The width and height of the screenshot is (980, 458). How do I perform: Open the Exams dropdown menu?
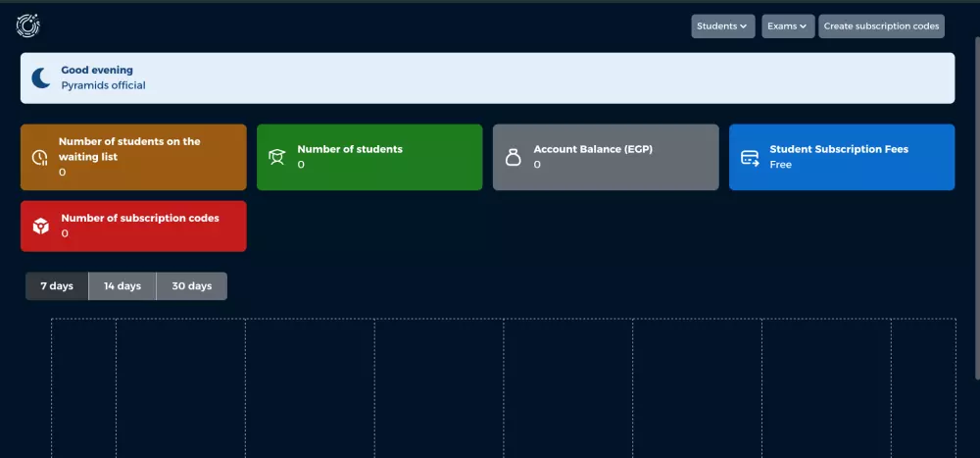point(788,26)
